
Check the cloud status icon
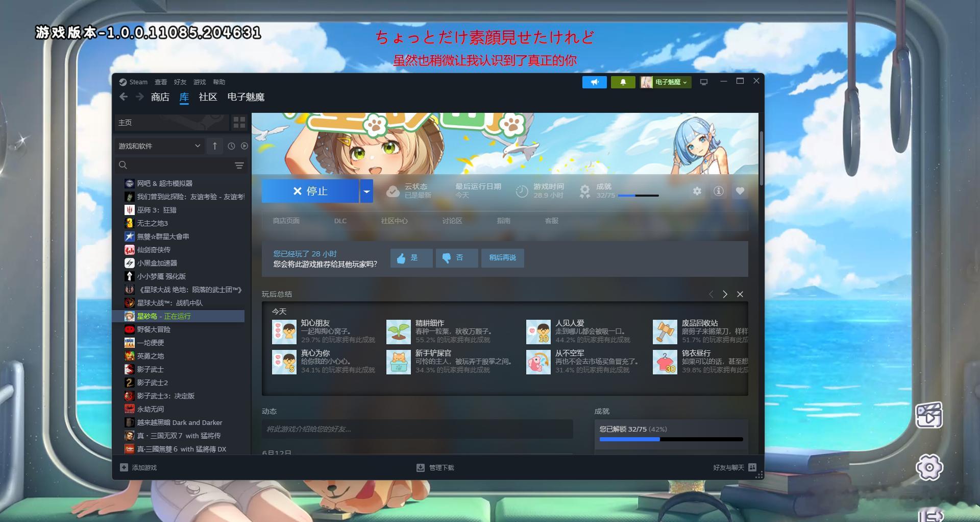pyautogui.click(x=393, y=191)
